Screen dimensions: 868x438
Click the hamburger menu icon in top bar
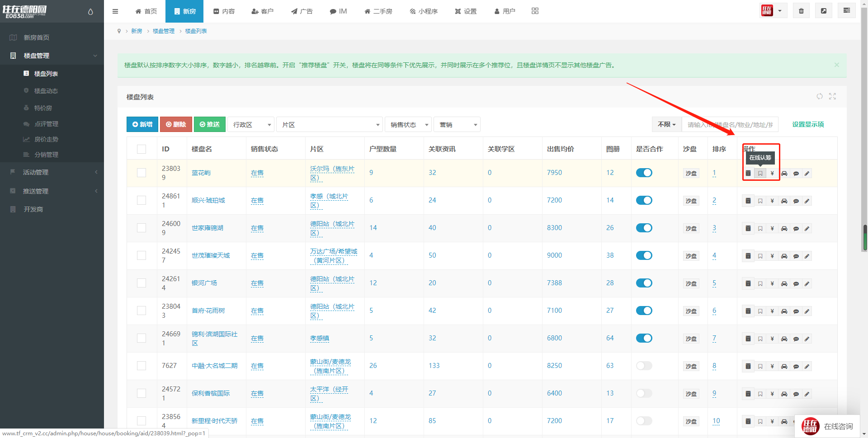point(115,11)
